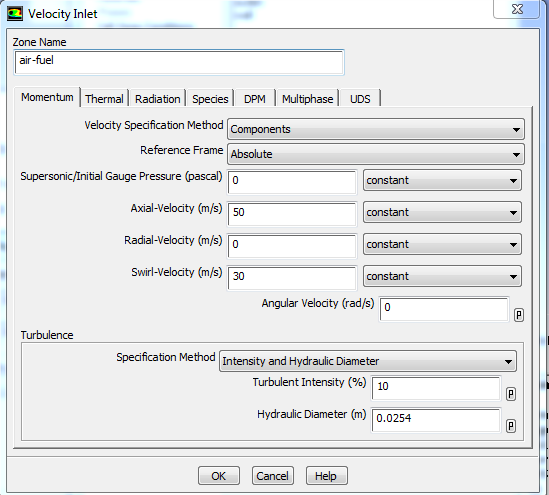Viewport: 549px width, 495px height.
Task: Click the parameter icon beside Angular Velocity
Action: tap(519, 315)
